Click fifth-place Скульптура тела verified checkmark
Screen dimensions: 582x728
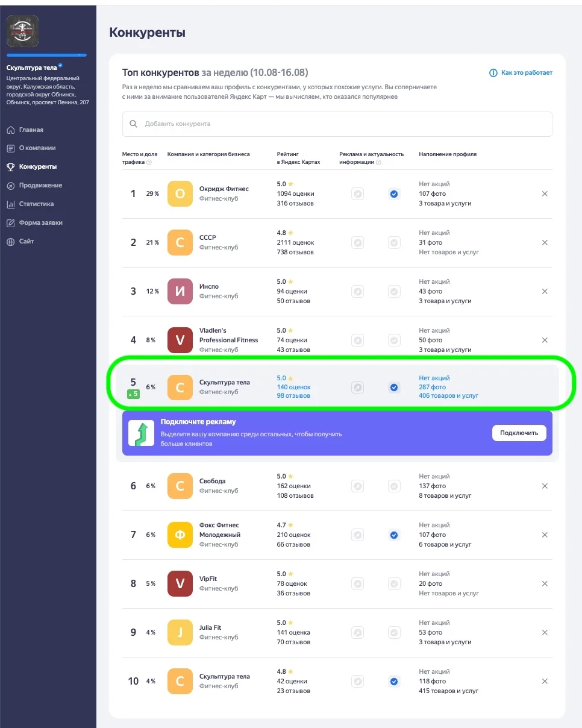[x=394, y=388]
